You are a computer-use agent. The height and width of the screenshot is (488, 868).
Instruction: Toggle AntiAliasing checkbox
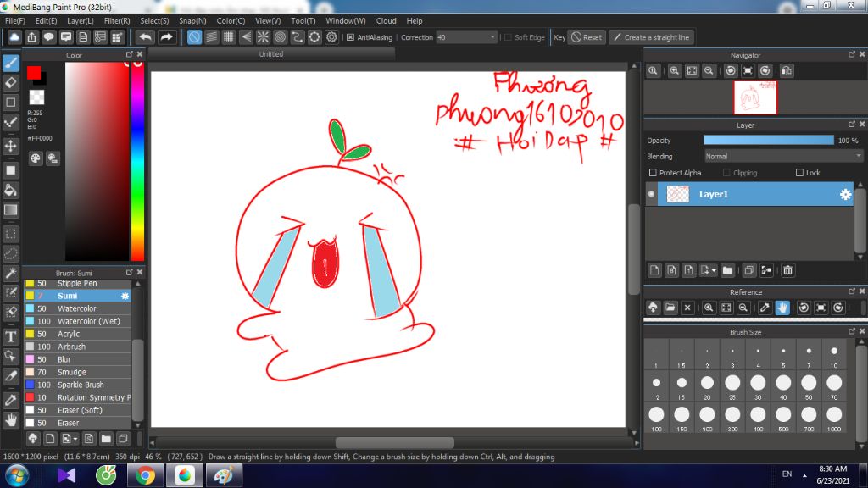point(350,37)
